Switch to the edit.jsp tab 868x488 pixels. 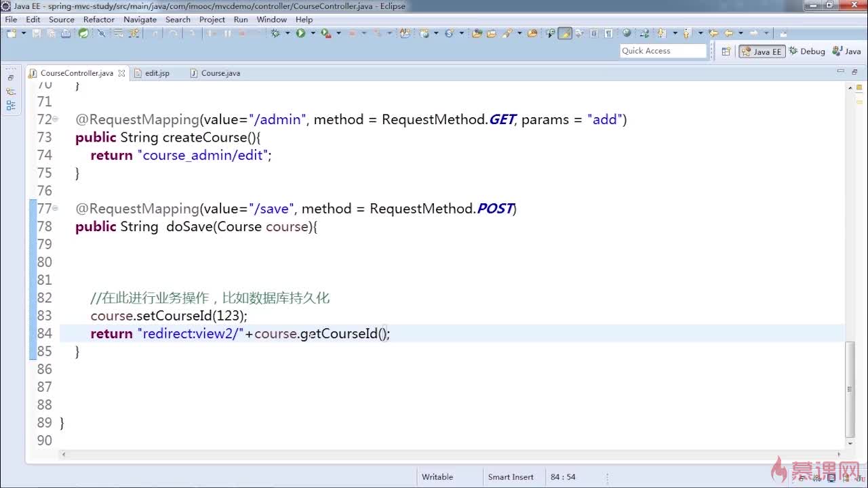coord(157,73)
